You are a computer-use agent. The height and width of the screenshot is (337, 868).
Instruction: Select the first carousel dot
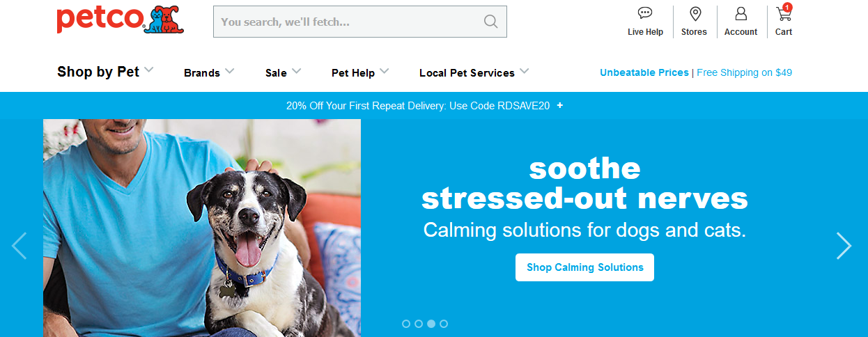[406, 324]
